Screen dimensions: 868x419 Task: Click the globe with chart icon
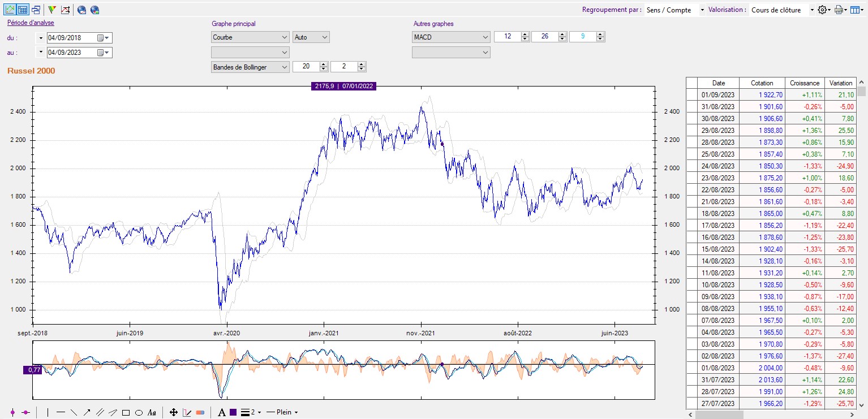(81, 10)
